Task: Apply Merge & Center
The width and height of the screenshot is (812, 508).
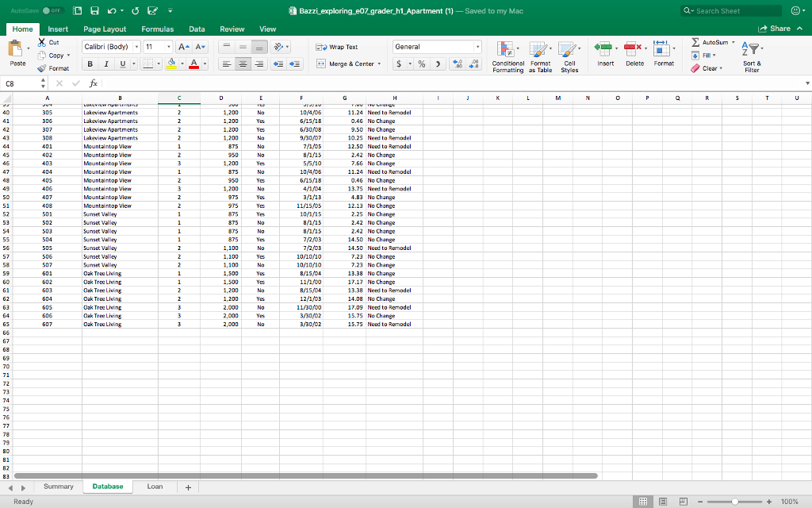Action: (347, 63)
